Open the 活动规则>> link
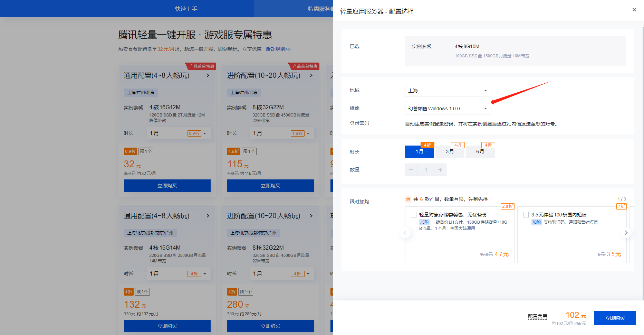The height and width of the screenshot is (335, 644). point(278,49)
